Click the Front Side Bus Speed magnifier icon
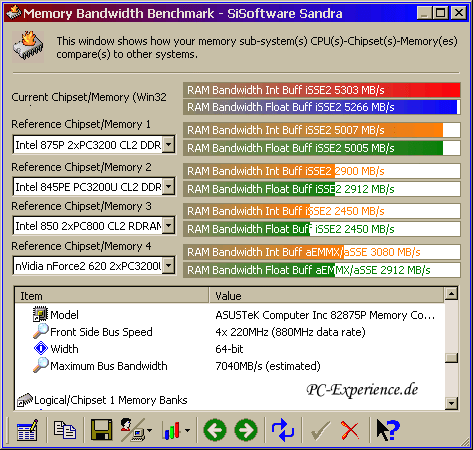This screenshot has width=473, height=450. click(x=41, y=331)
